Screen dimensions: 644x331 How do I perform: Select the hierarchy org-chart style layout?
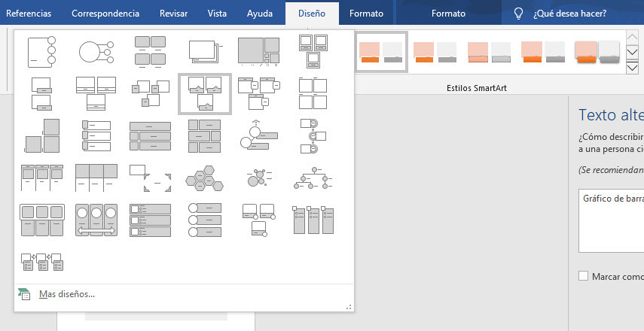tap(313, 178)
